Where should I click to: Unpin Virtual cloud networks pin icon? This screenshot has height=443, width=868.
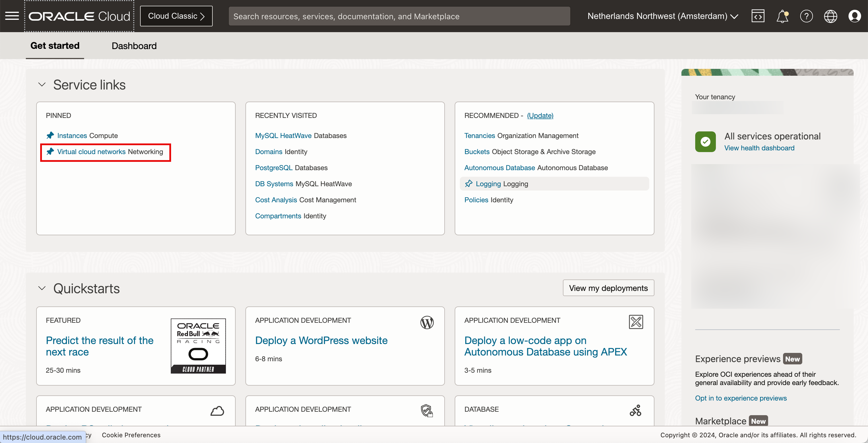[50, 151]
